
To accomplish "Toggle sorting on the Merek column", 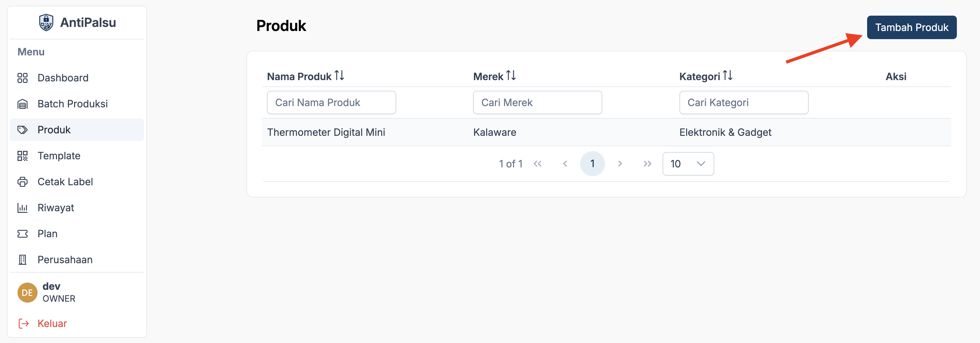I will point(511,76).
